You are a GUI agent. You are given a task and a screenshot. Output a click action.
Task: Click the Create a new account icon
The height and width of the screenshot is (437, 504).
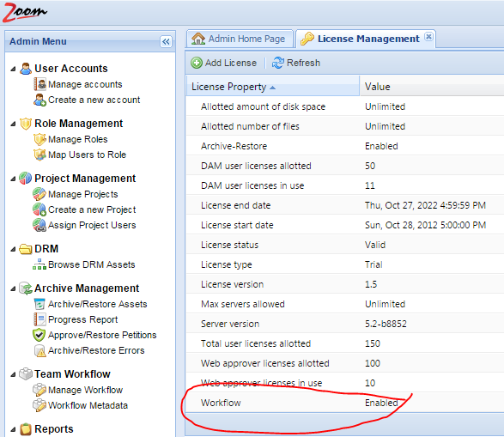pos(39,100)
